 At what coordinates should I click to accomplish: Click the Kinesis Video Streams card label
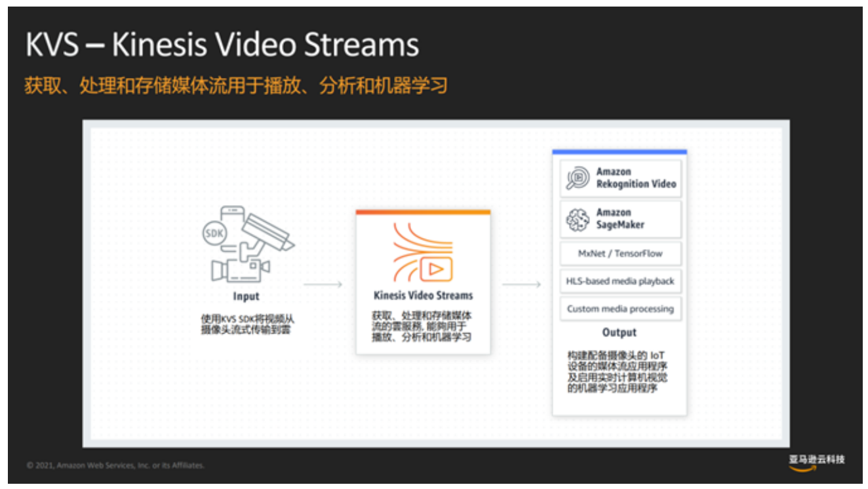[423, 296]
